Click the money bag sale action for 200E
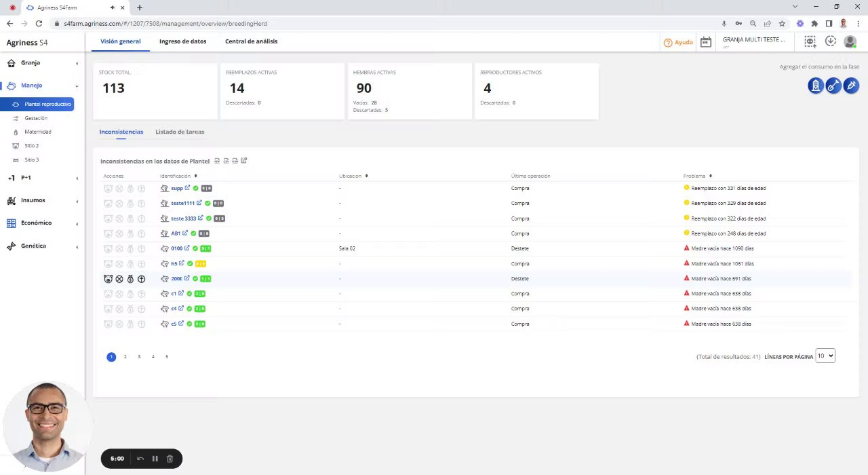Viewport: 868px width, 475px height. [130, 279]
